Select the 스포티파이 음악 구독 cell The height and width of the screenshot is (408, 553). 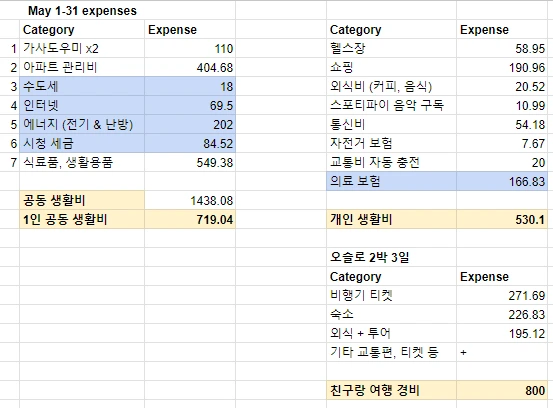pyautogui.click(x=391, y=105)
